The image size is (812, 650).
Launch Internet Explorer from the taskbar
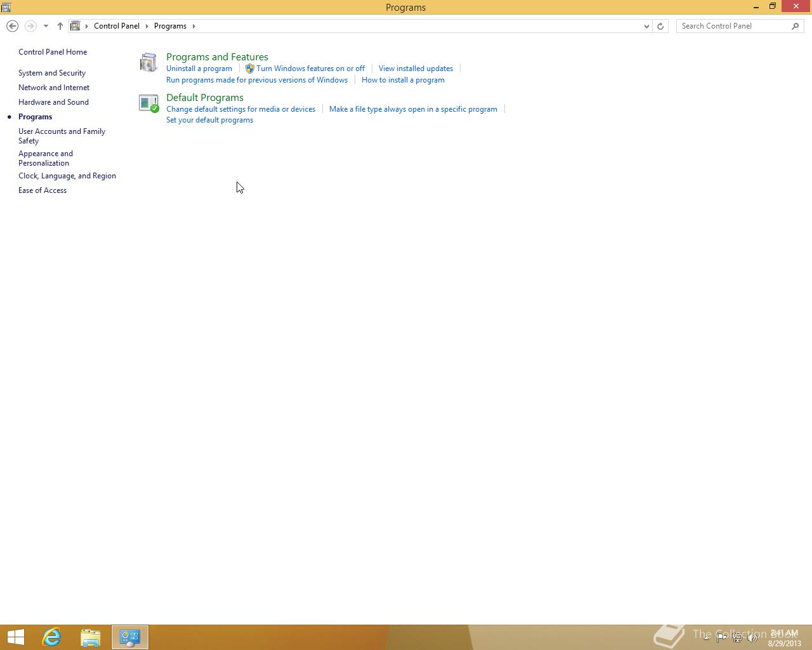tap(51, 637)
